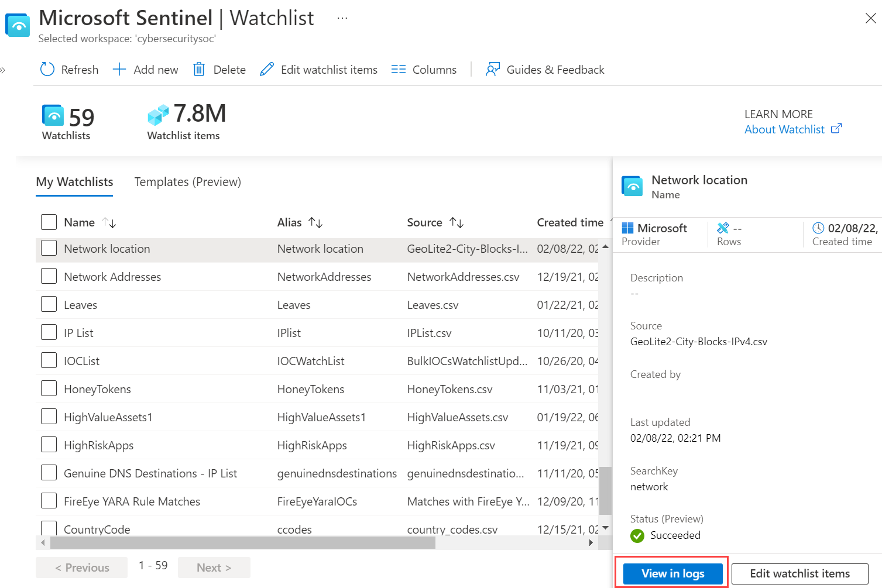Switch to the Templates (Preview) tab
The width and height of the screenshot is (882, 588).
(187, 182)
